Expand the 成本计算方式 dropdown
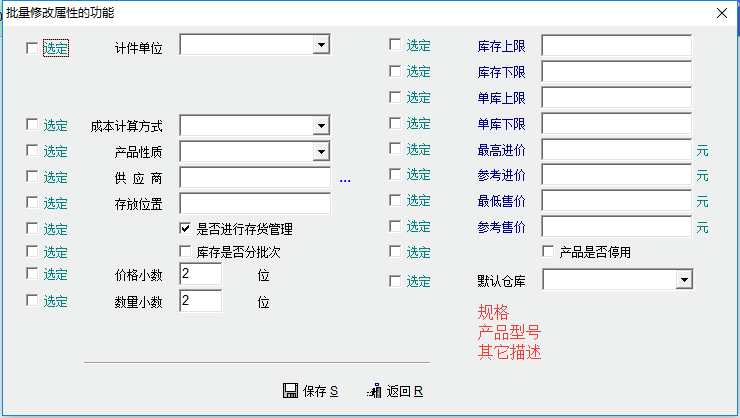Viewport: 740px width, 418px height. pos(320,125)
